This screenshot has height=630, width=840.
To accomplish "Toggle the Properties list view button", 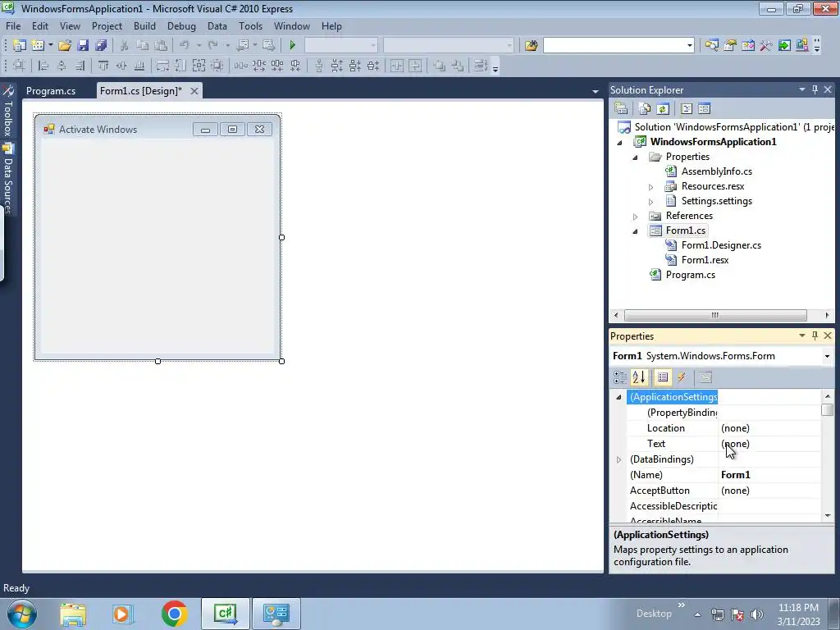I will click(663, 377).
